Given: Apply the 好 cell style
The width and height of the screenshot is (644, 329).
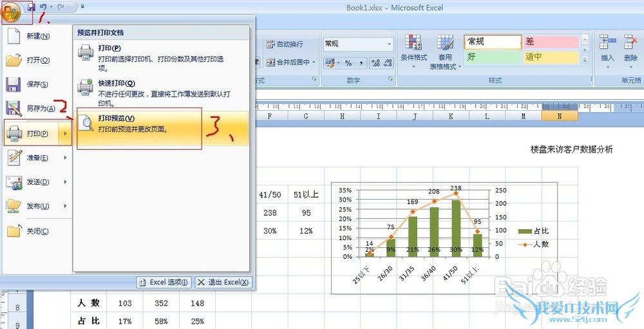Looking at the screenshot, I should (493, 57).
